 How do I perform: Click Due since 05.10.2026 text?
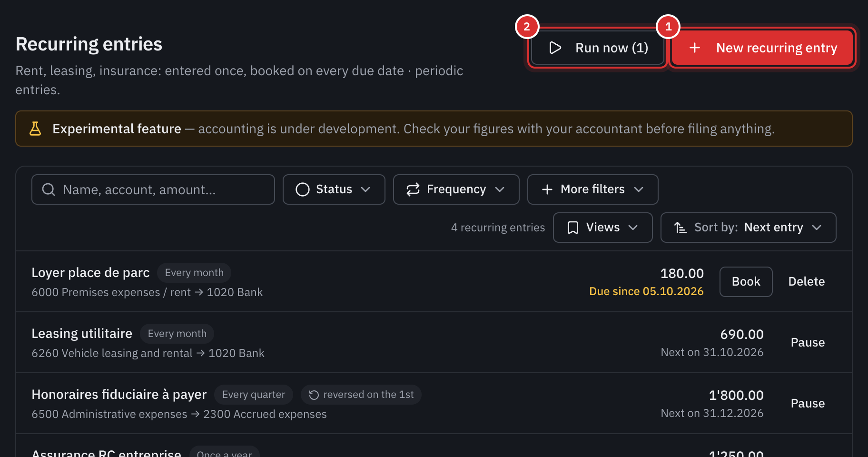(646, 291)
